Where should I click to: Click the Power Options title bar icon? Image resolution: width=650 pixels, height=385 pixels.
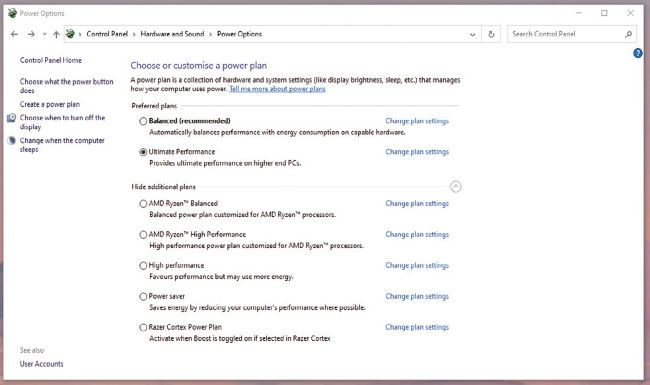(x=12, y=13)
